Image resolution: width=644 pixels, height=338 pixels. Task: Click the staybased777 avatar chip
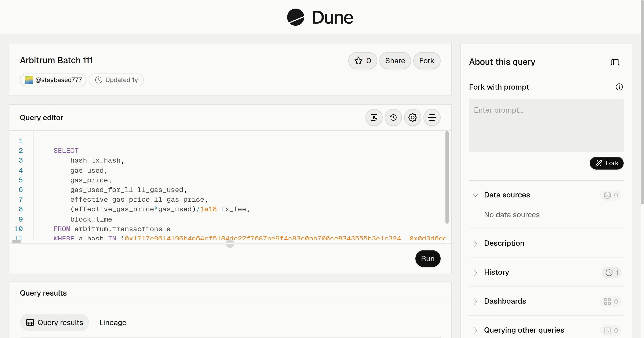click(x=53, y=80)
